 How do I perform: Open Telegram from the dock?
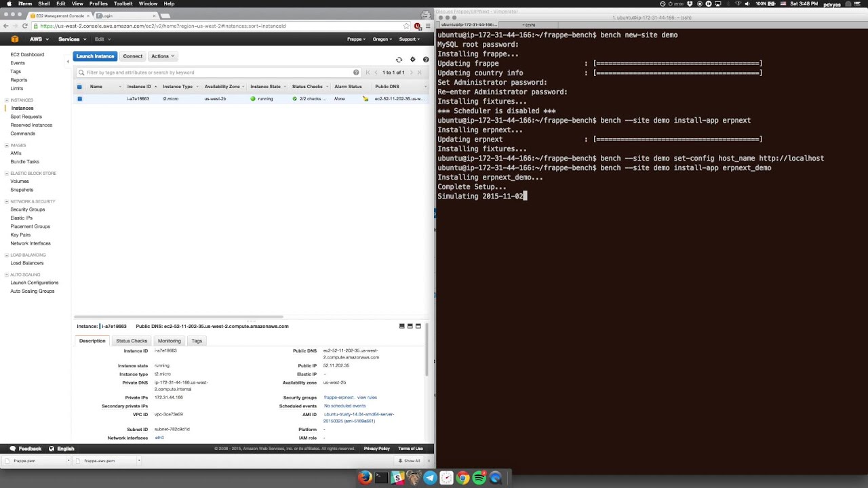click(x=430, y=478)
